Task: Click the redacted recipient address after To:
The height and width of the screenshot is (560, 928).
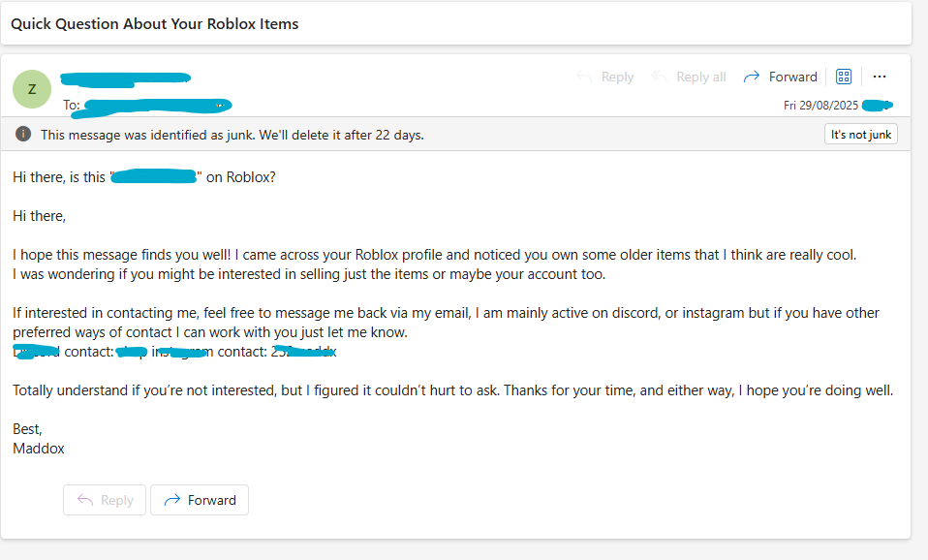Action: [157, 107]
